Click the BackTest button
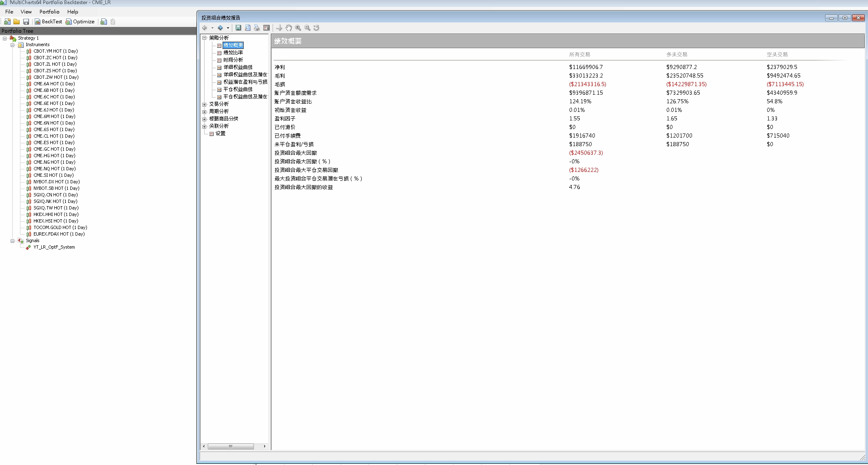Image resolution: width=868 pixels, height=465 pixels. click(x=48, y=22)
